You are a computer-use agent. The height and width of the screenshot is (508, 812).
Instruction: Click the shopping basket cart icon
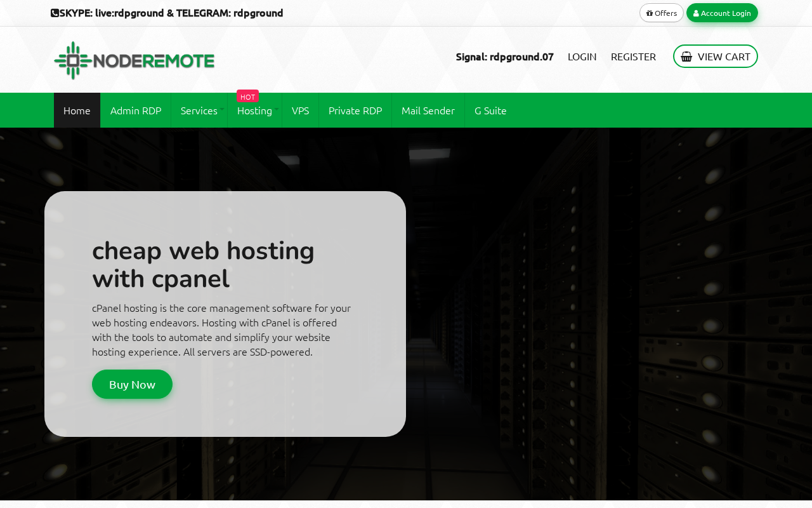point(686,57)
